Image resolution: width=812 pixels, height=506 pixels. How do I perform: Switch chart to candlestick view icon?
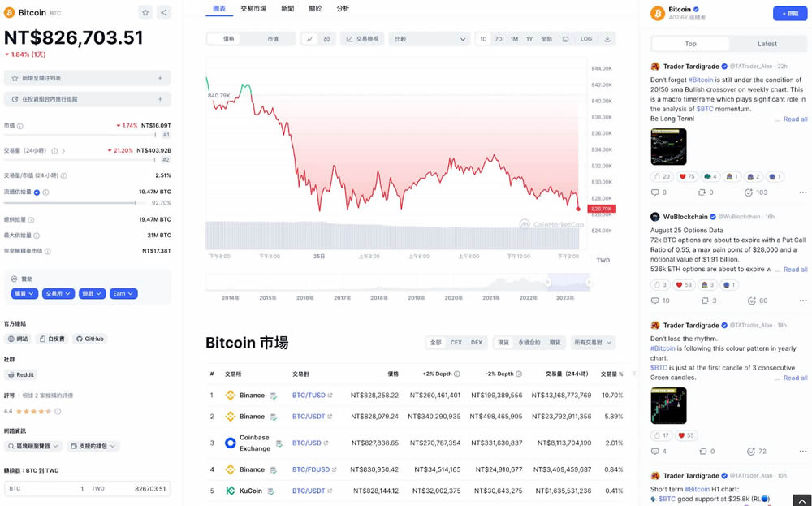pyautogui.click(x=326, y=39)
